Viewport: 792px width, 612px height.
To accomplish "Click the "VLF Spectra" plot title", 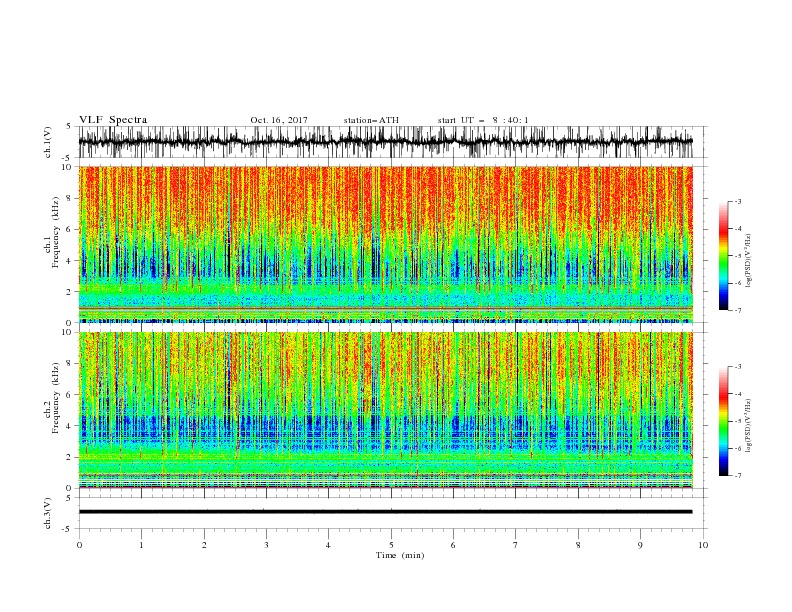I will tap(113, 120).
